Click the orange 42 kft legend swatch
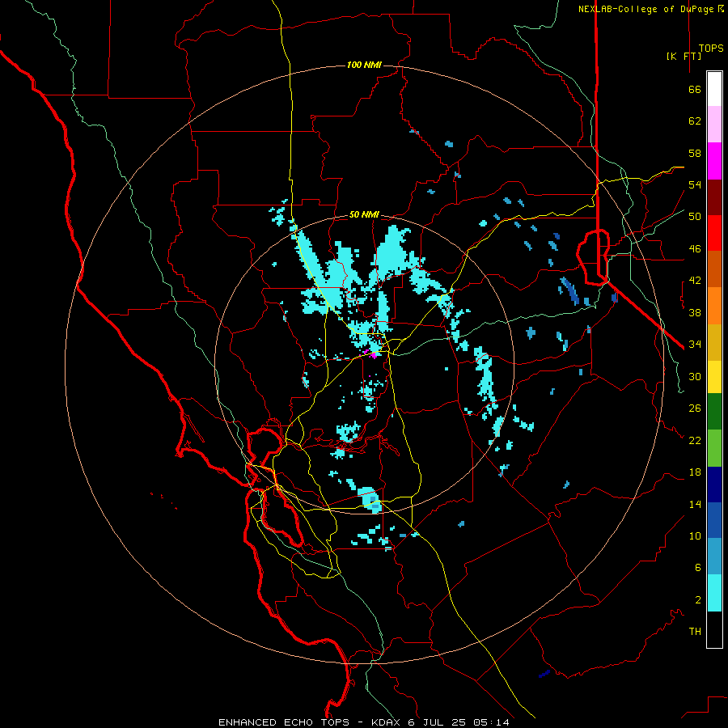Viewport: 728px width, 728px height. pyautogui.click(x=714, y=306)
